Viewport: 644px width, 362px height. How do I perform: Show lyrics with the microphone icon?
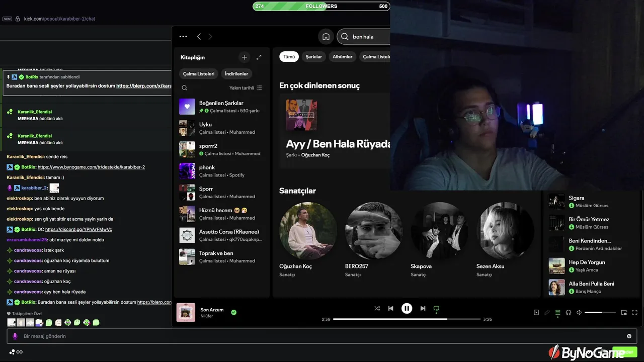tap(547, 312)
